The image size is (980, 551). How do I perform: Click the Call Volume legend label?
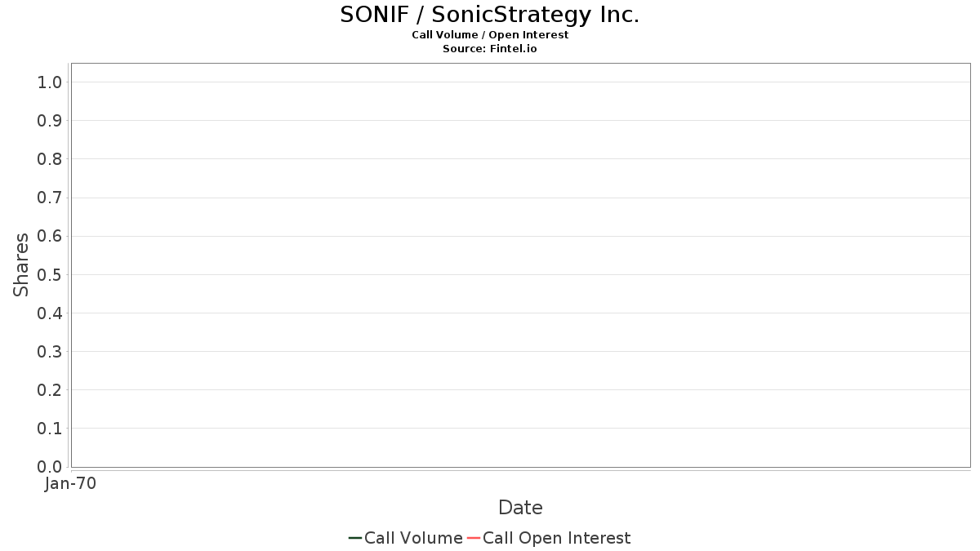click(413, 538)
